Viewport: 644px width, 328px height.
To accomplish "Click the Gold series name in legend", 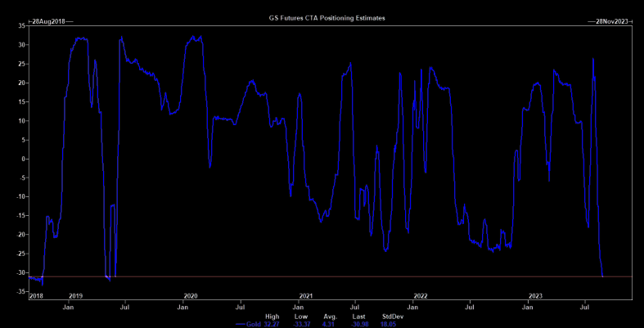I will [x=254, y=324].
